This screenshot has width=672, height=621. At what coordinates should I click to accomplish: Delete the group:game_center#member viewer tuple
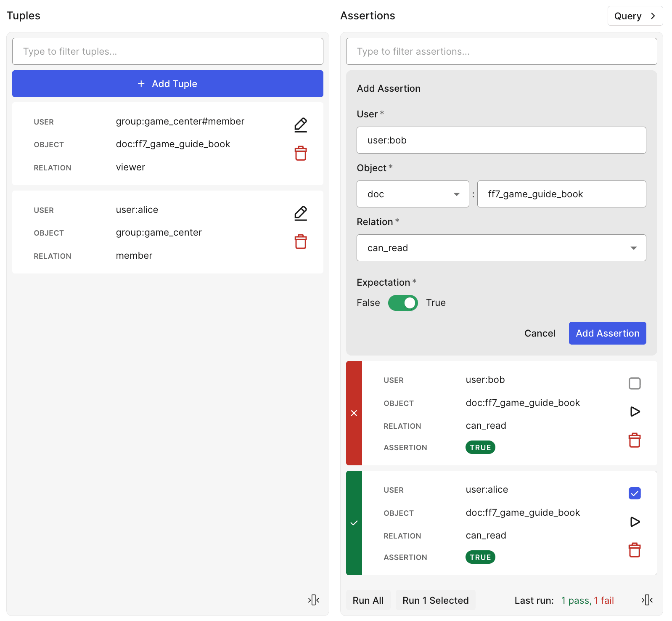point(300,154)
